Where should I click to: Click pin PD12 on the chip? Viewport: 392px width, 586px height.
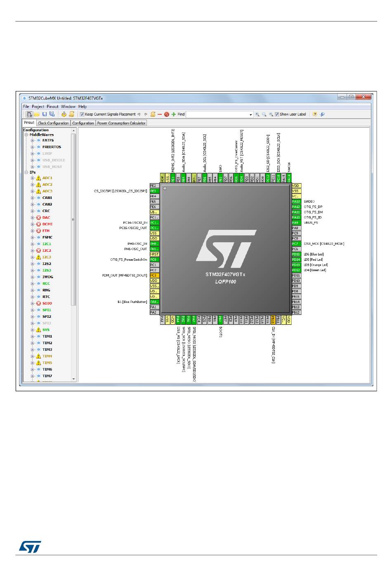coord(296,270)
